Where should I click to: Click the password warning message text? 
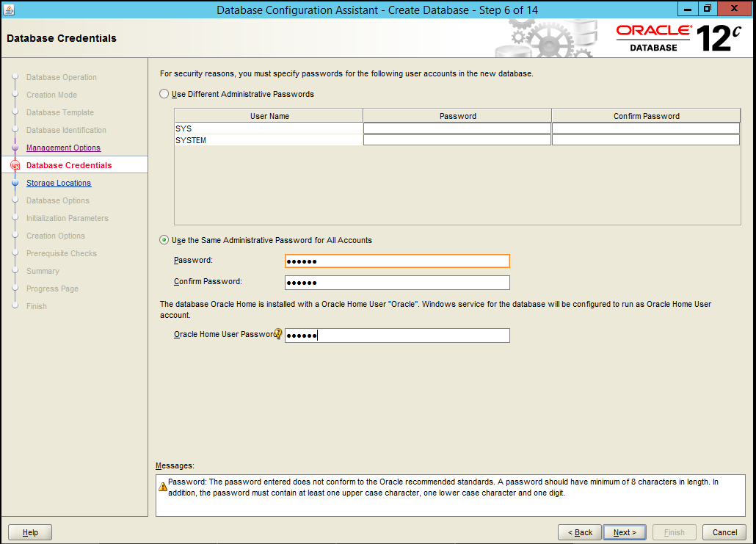coord(443,487)
